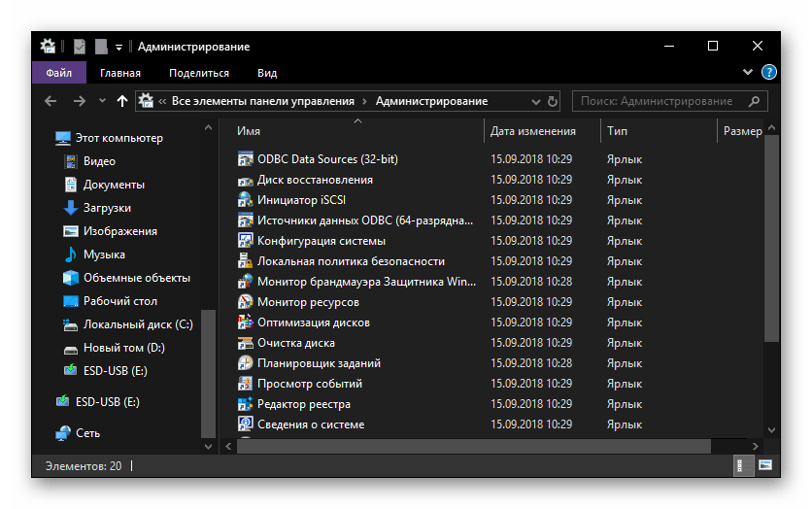812x509 pixels.
Task: Switch to details view in status bar
Action: tap(742, 466)
